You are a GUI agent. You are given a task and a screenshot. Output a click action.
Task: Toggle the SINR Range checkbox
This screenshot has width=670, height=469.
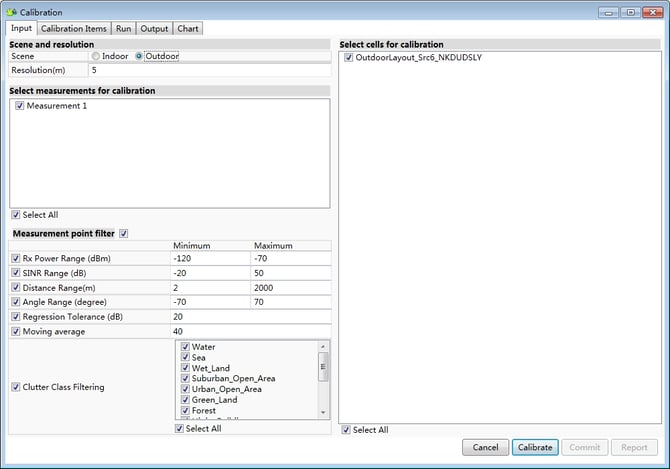click(15, 273)
